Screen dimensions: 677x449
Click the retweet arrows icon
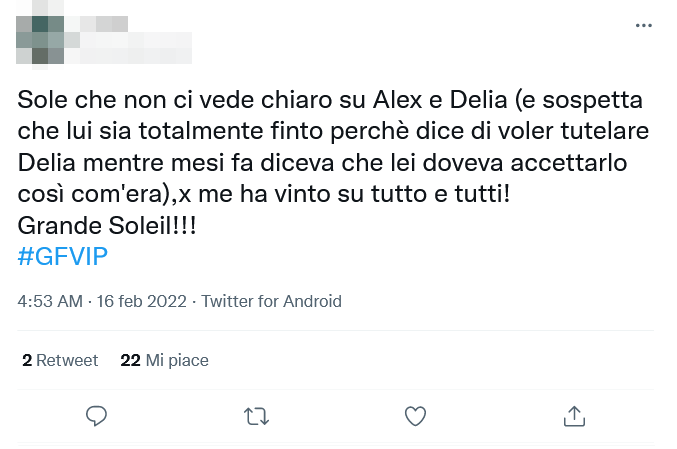click(256, 414)
